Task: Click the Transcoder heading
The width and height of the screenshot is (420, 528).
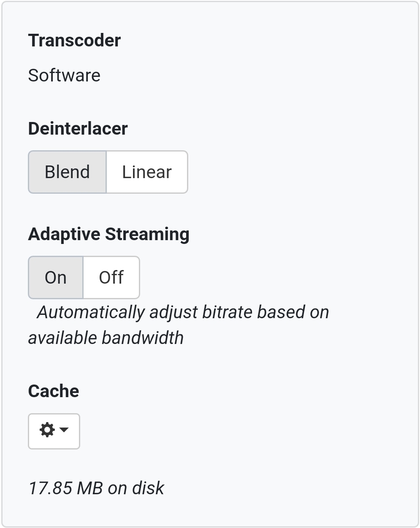Action: point(74,41)
